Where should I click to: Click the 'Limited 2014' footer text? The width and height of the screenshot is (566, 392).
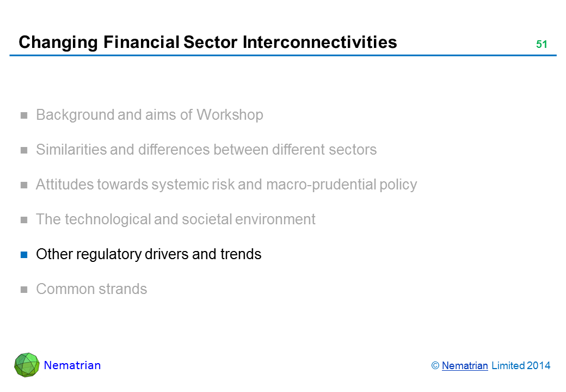point(521,366)
